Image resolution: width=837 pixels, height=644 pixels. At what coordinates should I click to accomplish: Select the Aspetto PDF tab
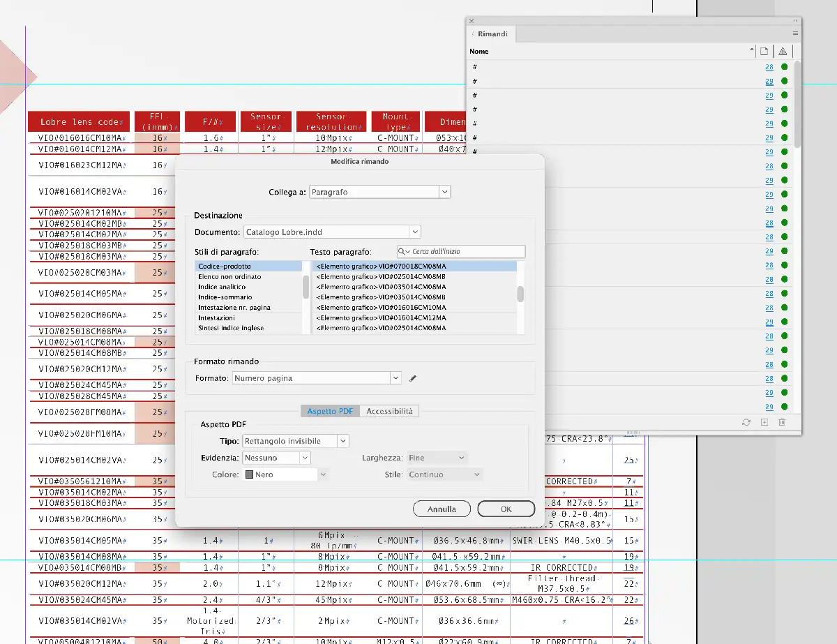(330, 411)
